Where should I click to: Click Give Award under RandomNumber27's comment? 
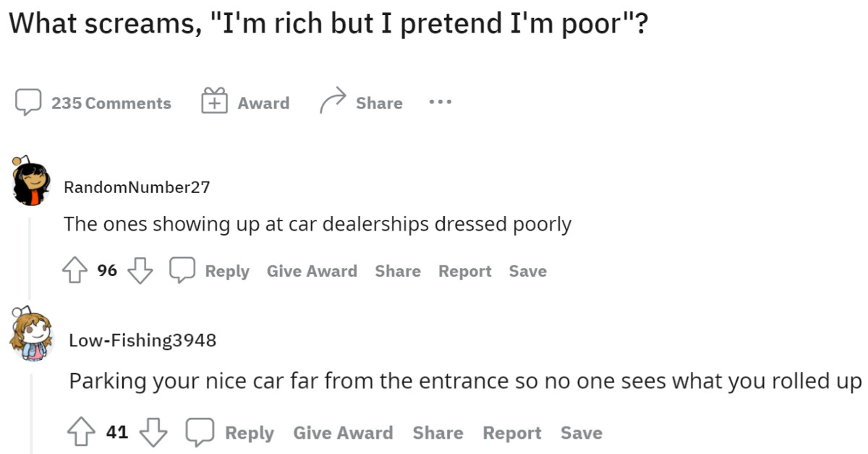(x=312, y=270)
